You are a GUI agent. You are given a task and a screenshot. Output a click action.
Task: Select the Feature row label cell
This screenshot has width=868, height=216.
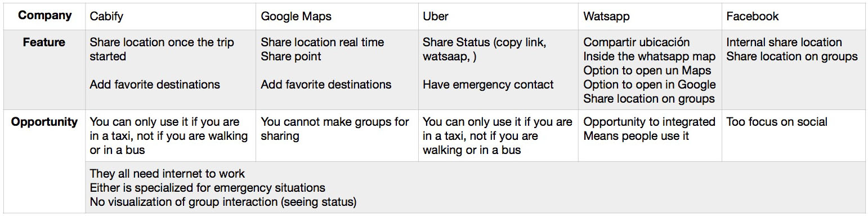(x=44, y=70)
